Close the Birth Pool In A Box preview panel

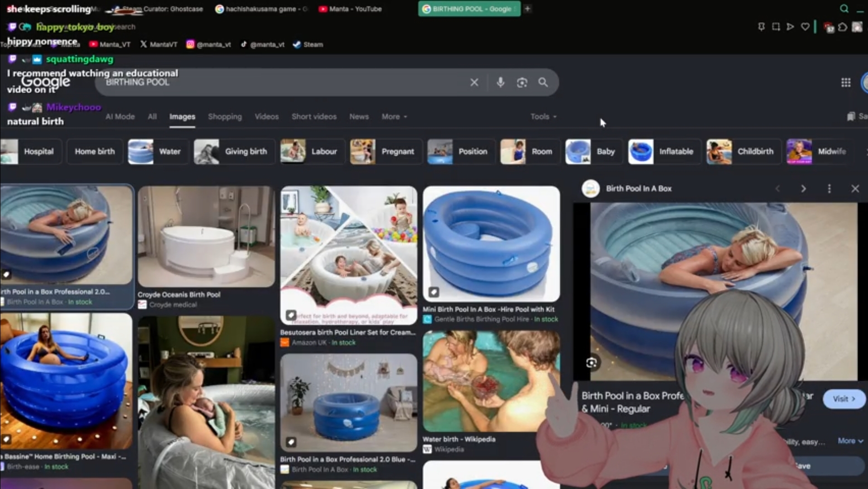click(855, 188)
